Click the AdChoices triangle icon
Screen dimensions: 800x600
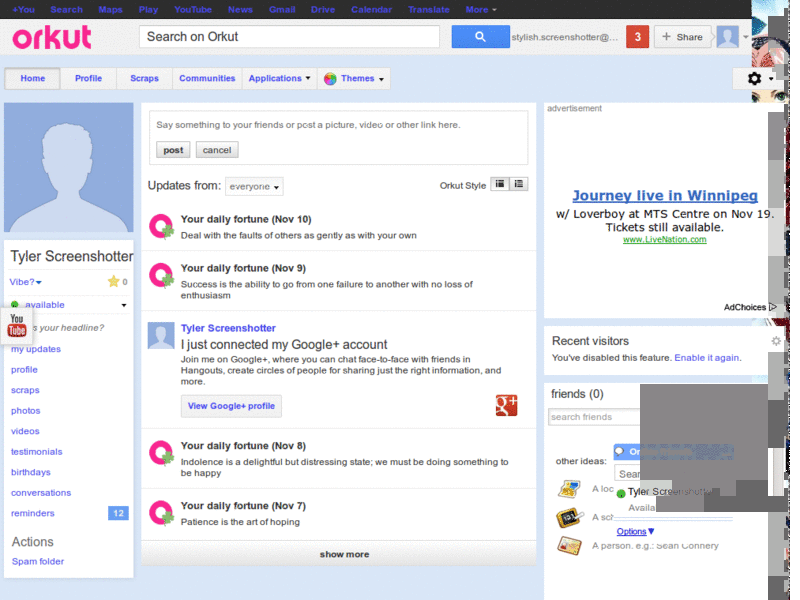(x=772, y=307)
